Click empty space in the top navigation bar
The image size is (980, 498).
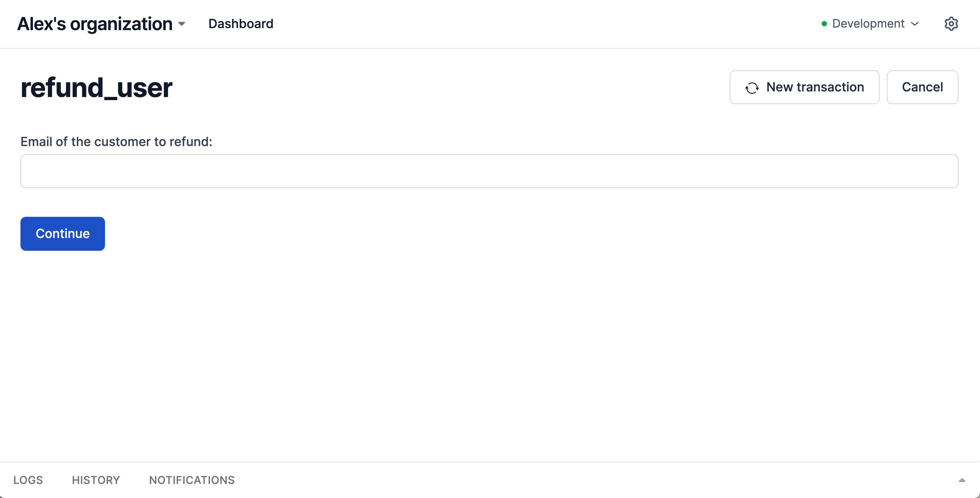pos(533,23)
